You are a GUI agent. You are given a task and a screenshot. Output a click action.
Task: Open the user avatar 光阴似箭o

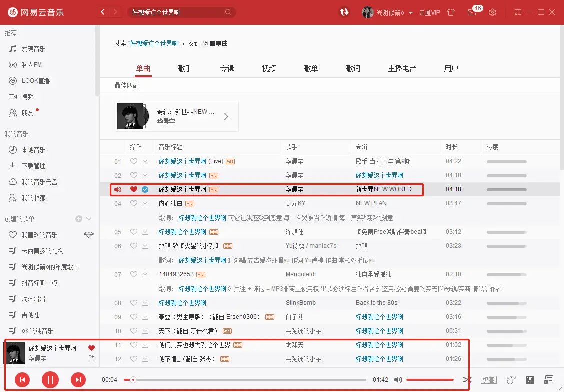[x=367, y=12]
